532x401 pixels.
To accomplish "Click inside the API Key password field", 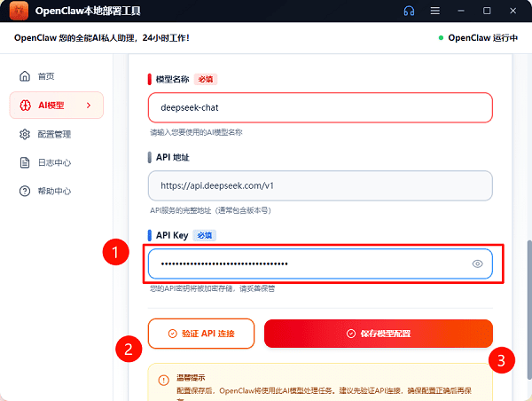I will 301,263.
